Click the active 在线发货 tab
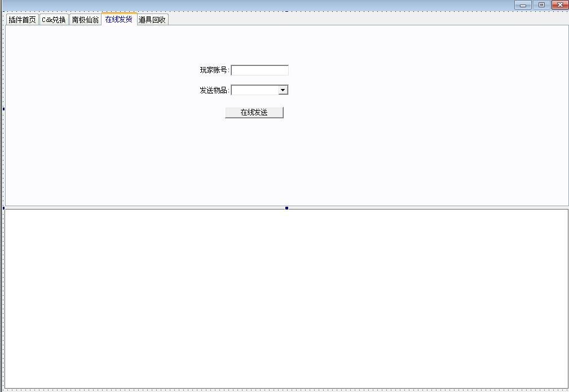This screenshot has height=392, width=569. (119, 19)
